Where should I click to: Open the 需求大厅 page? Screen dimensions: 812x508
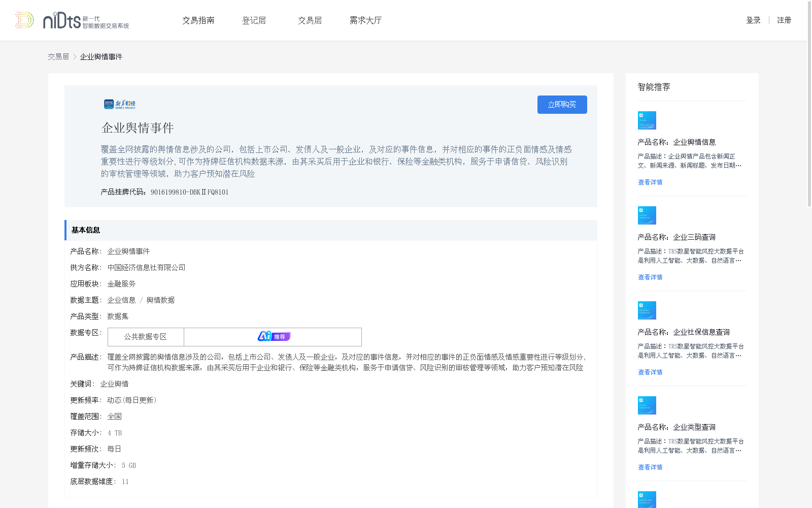click(x=365, y=20)
